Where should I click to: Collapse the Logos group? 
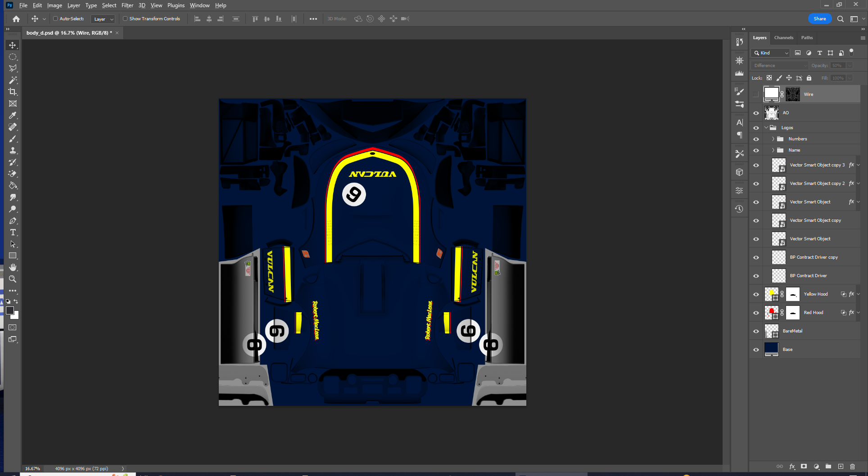[x=766, y=128]
